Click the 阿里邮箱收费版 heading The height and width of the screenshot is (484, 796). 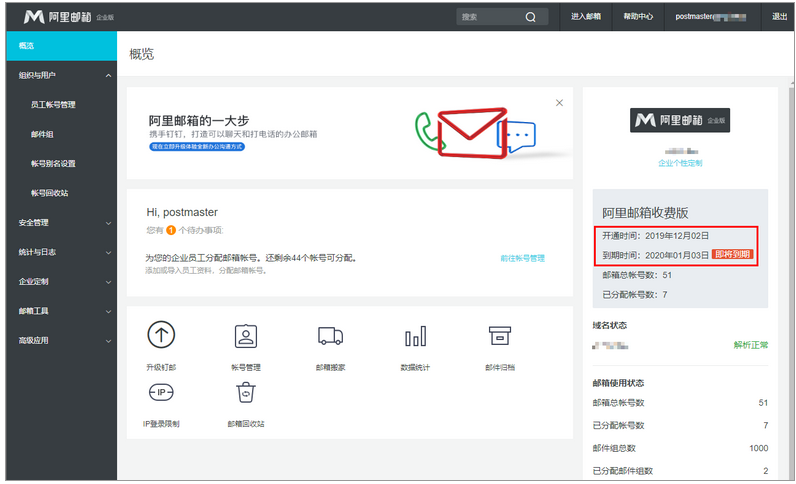click(645, 213)
